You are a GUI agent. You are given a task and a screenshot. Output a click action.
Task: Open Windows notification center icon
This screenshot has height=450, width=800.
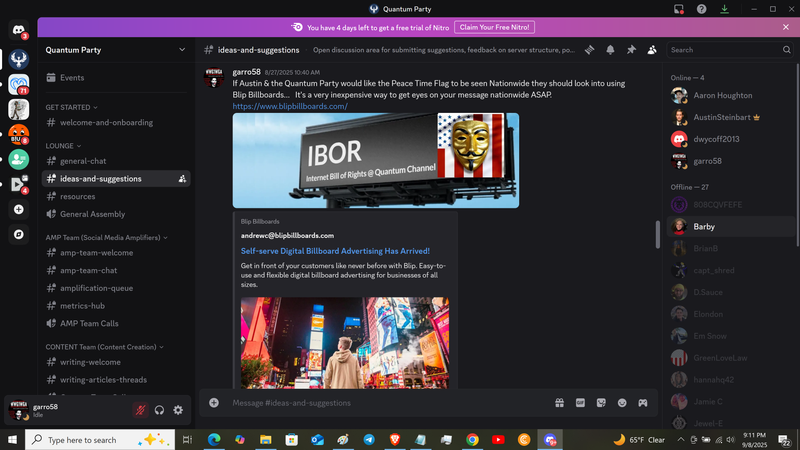(784, 440)
